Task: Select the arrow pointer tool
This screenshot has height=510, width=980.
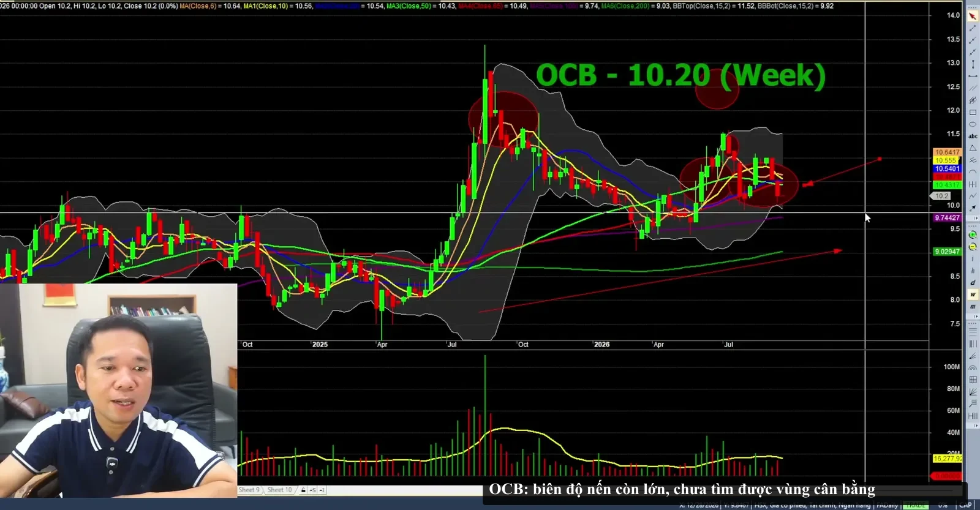Action: [x=973, y=16]
